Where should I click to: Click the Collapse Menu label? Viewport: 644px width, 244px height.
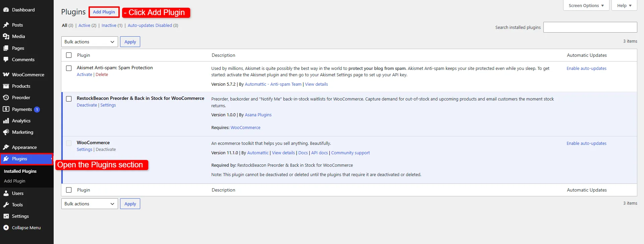point(26,228)
